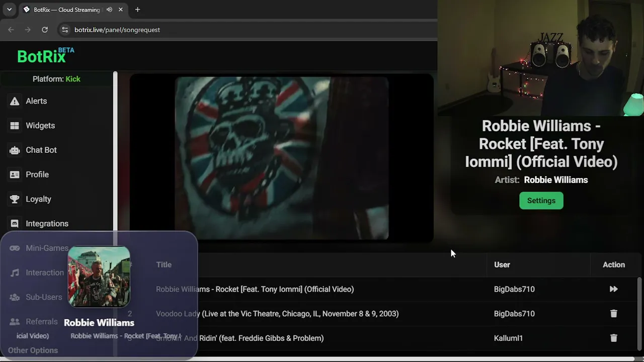
Task: Close the BotRix browser tab
Action: (121, 10)
